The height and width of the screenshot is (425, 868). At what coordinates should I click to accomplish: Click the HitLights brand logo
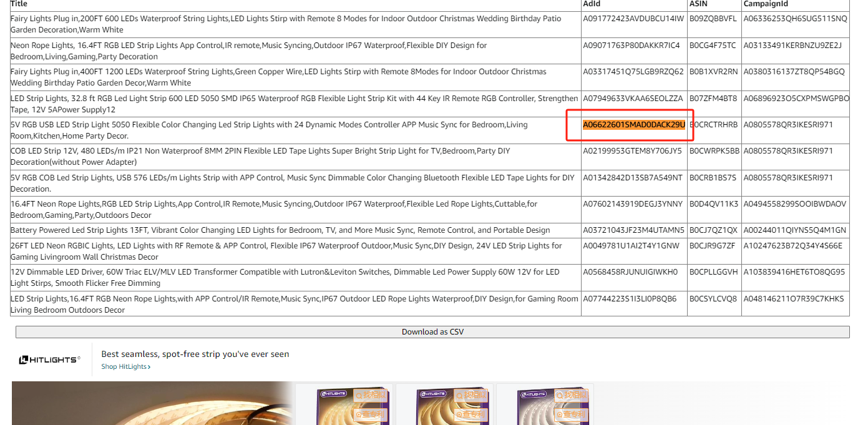(49, 360)
